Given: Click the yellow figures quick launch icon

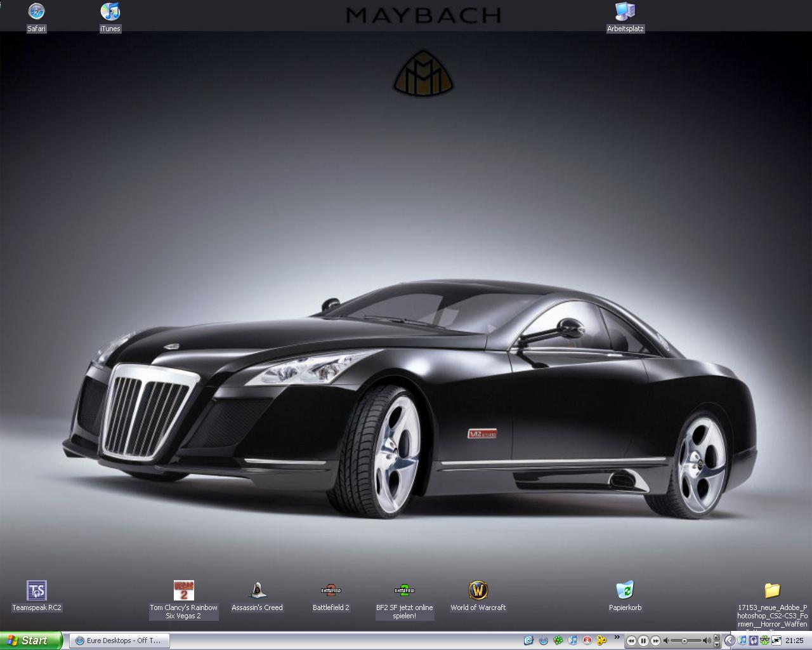Looking at the screenshot, I should (x=601, y=640).
